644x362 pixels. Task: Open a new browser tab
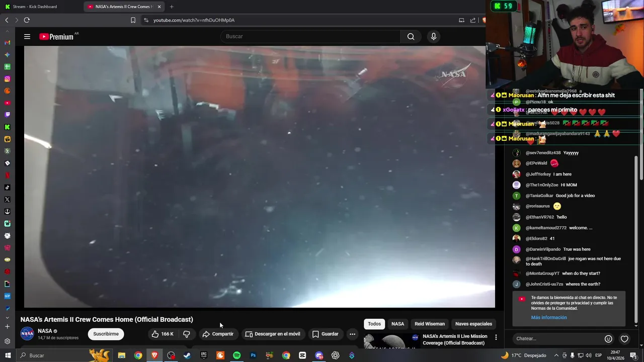(172, 7)
